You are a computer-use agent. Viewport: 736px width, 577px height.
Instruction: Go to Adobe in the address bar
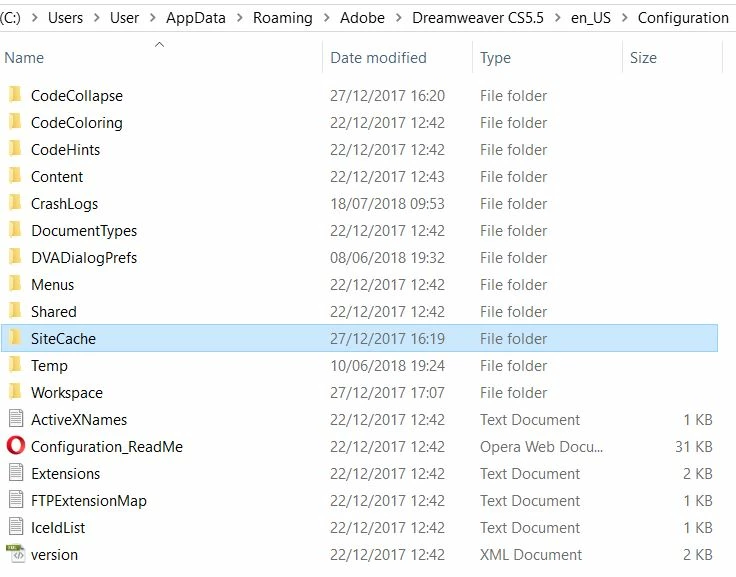362,18
